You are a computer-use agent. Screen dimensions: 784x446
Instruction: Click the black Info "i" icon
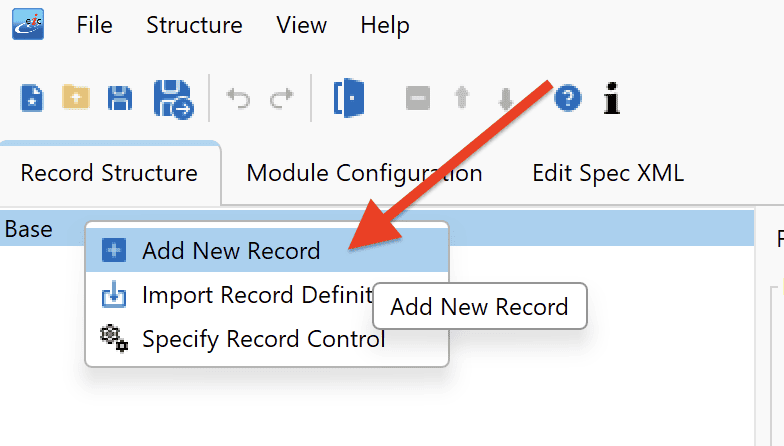point(612,98)
